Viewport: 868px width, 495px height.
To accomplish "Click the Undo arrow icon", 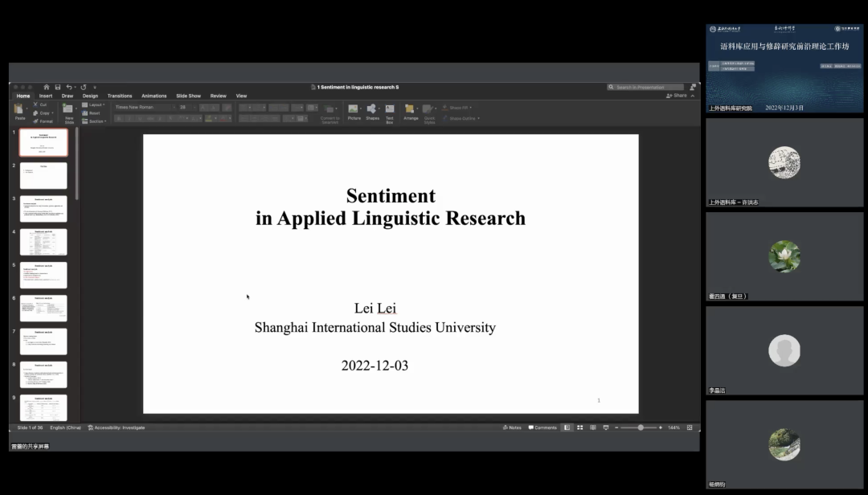I will pos(68,87).
